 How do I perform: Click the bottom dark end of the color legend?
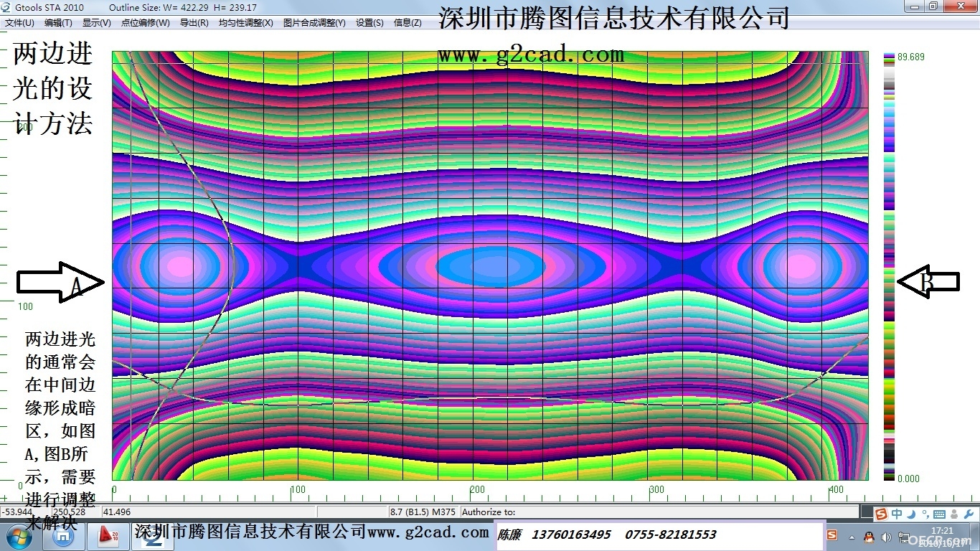pyautogui.click(x=890, y=476)
